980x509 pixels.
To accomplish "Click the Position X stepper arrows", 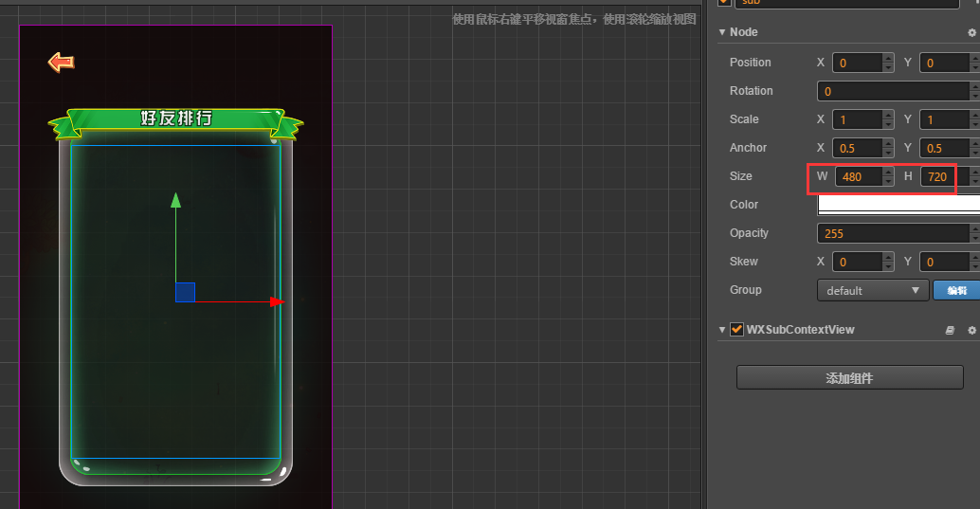I will pyautogui.click(x=888, y=63).
